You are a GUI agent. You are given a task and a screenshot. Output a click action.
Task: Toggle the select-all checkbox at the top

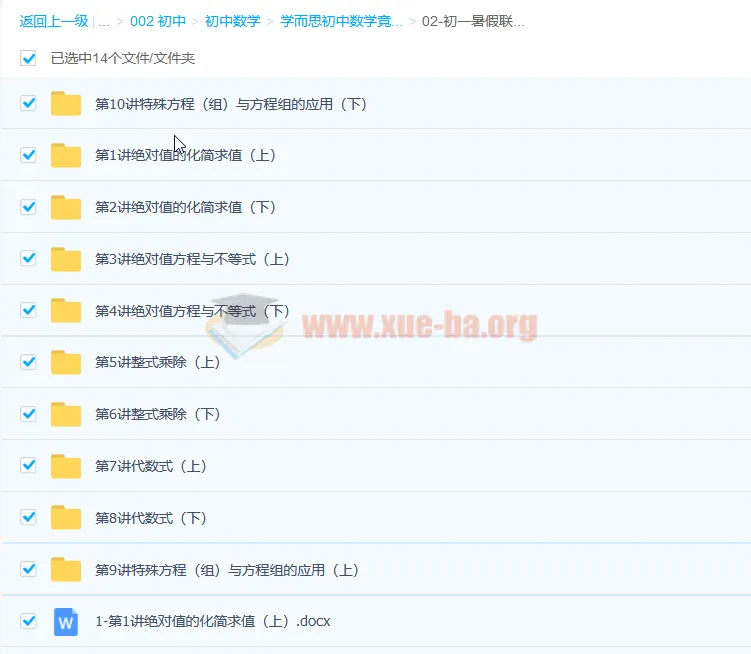(28, 58)
